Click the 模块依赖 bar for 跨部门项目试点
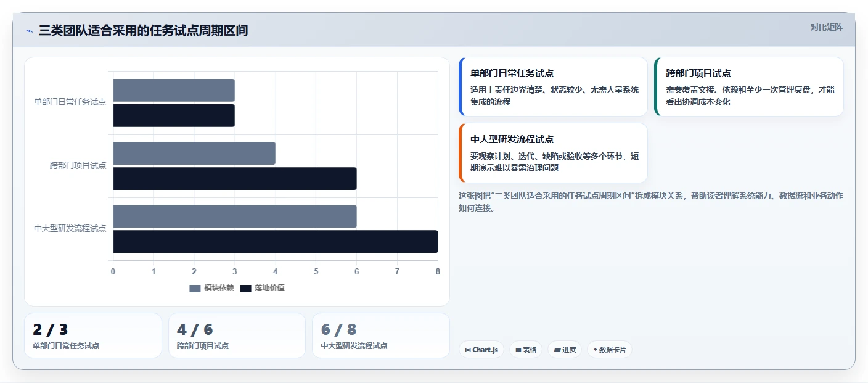Screen dimensions: 868x383 point(194,153)
